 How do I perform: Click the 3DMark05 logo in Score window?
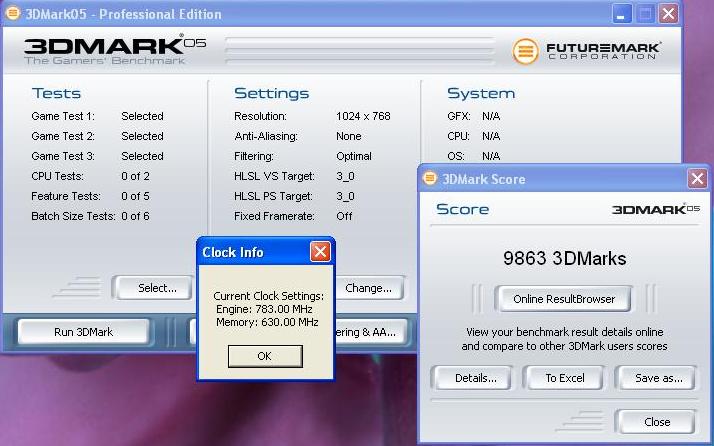click(x=656, y=209)
